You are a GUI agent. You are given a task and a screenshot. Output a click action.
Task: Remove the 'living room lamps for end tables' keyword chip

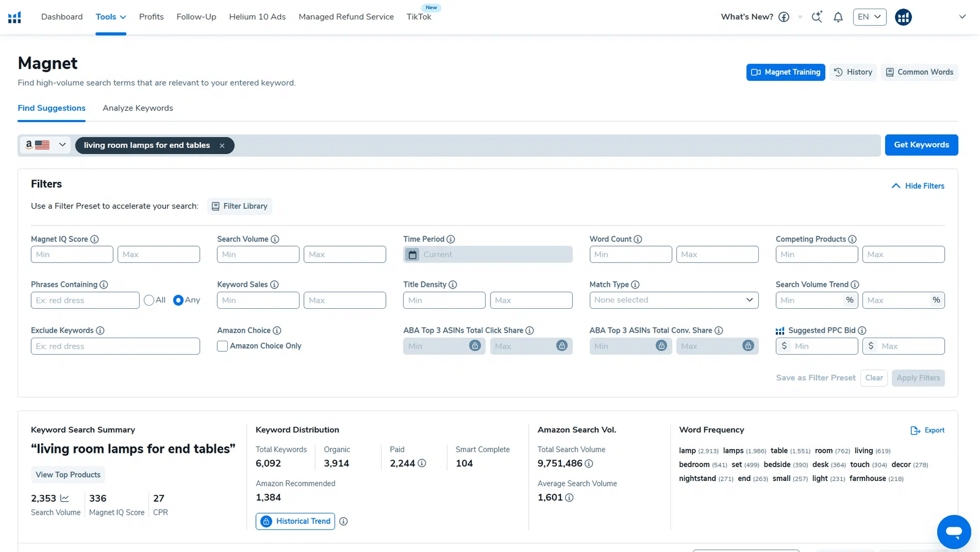(x=222, y=146)
